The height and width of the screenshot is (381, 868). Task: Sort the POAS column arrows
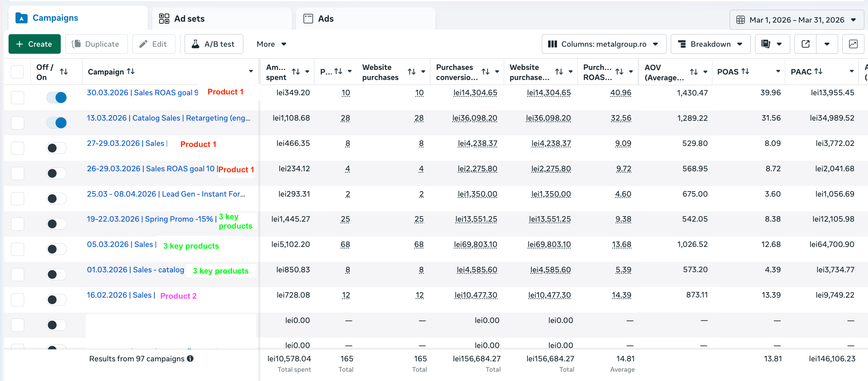click(745, 71)
